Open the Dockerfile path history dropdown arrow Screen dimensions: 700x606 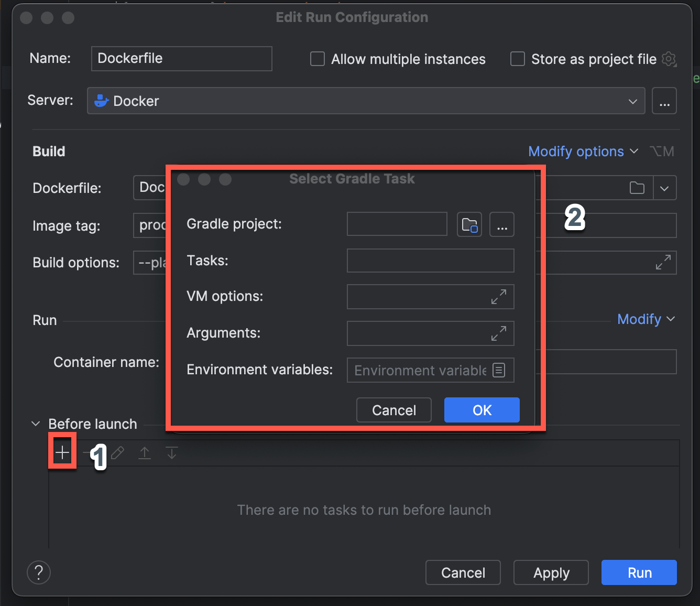click(x=664, y=188)
